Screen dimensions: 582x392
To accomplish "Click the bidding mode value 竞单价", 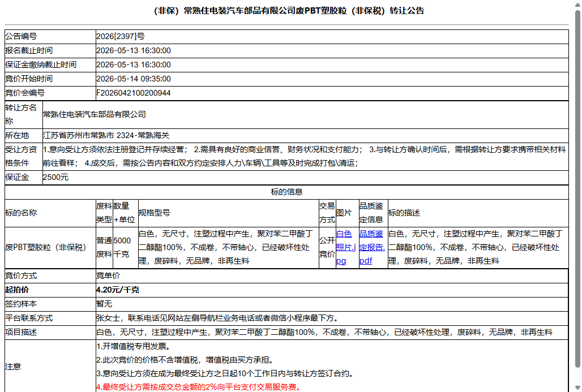I will pos(108,275).
